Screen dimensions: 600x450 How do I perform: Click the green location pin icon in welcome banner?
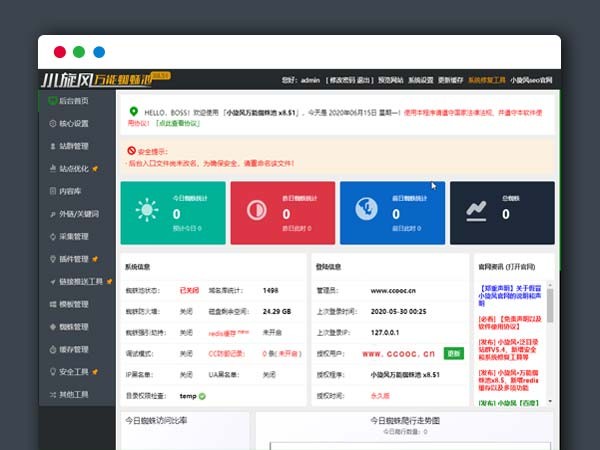click(133, 111)
